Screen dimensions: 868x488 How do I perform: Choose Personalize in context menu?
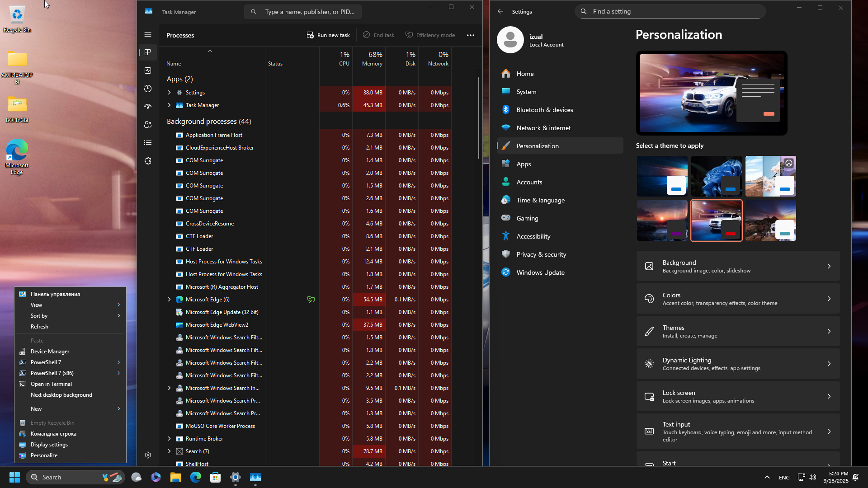[70, 455]
